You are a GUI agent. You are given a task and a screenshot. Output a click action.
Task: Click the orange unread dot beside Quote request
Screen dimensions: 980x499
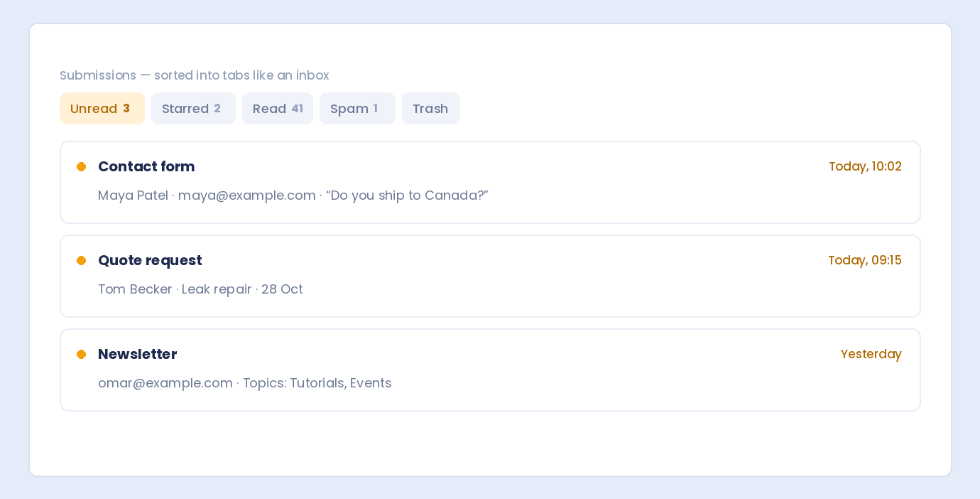pos(82,261)
